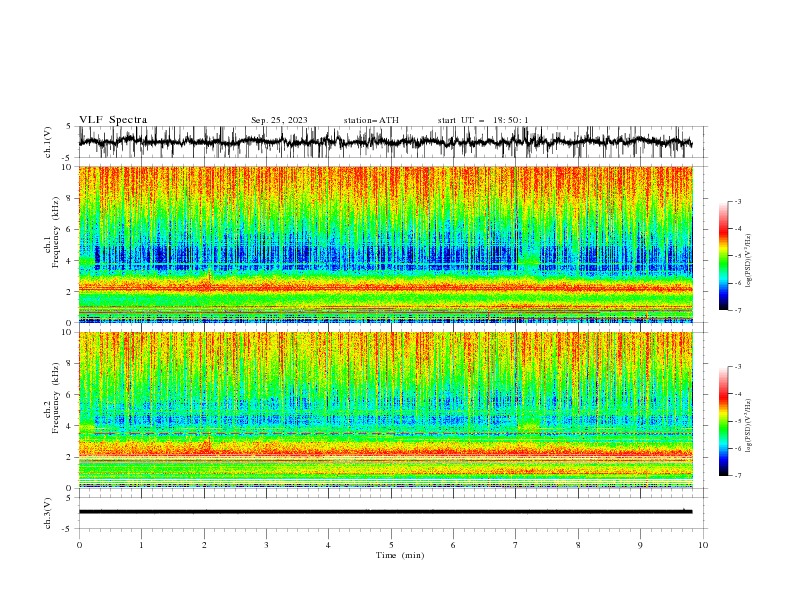Click the 'start UT = 18:50:1' text
The width and height of the screenshot is (792, 612).
(483, 120)
